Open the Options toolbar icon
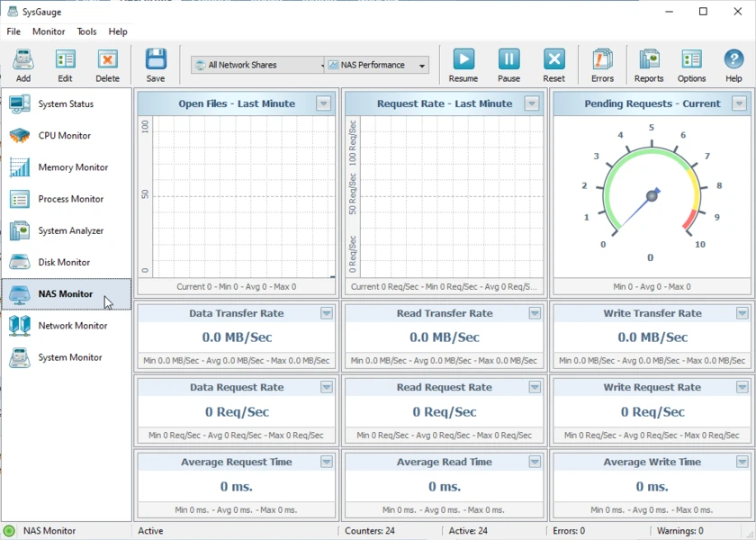This screenshot has height=540, width=756. point(691,65)
